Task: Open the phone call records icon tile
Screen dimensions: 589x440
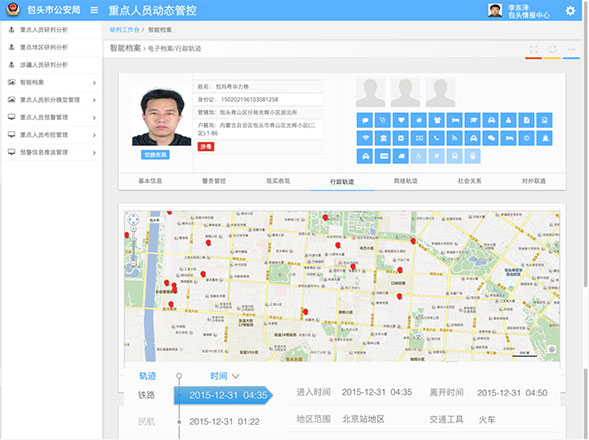Action: pyautogui.click(x=436, y=138)
